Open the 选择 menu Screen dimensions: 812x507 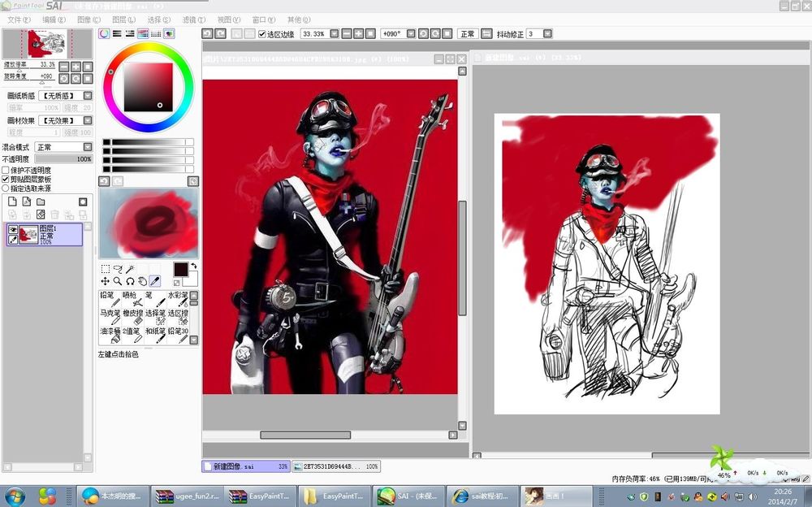point(158,19)
